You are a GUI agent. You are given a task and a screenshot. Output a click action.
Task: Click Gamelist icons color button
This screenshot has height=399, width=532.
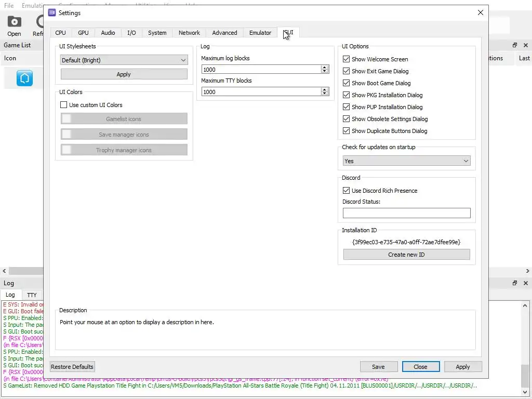124,119
